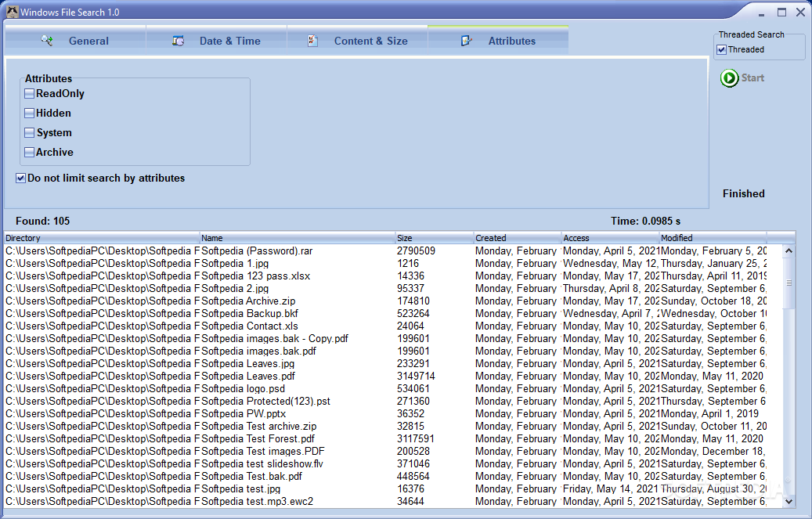812x519 pixels.
Task: Sort results by Name column header
Action: 298,238
